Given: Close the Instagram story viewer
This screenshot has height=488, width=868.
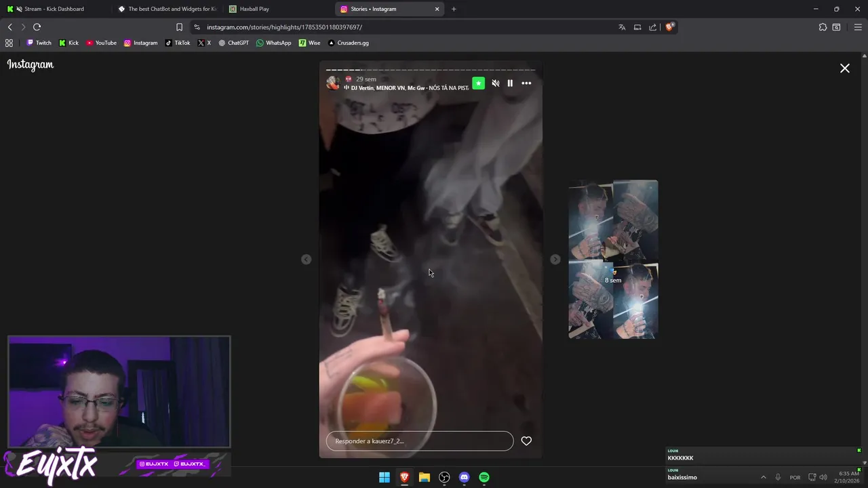Looking at the screenshot, I should (x=845, y=68).
